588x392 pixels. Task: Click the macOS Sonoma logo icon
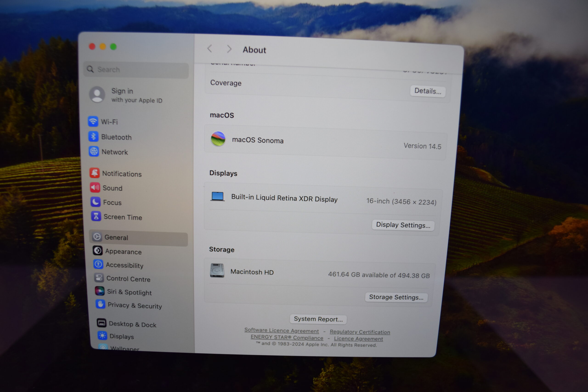(218, 139)
